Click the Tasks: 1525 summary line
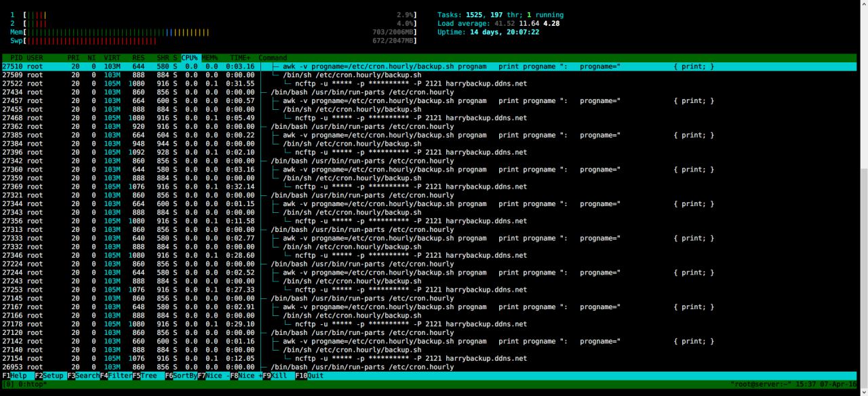Image resolution: width=868 pixels, height=396 pixels. 500,15
